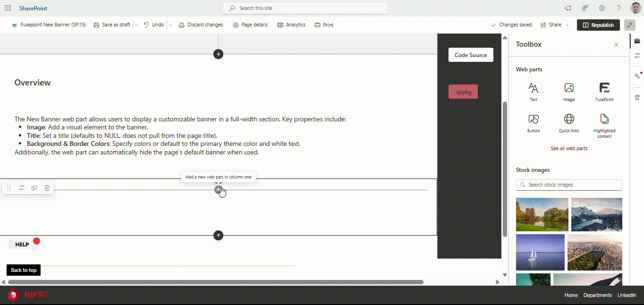Add the Quick links web part
This screenshot has width=644, height=305.
pos(569,123)
